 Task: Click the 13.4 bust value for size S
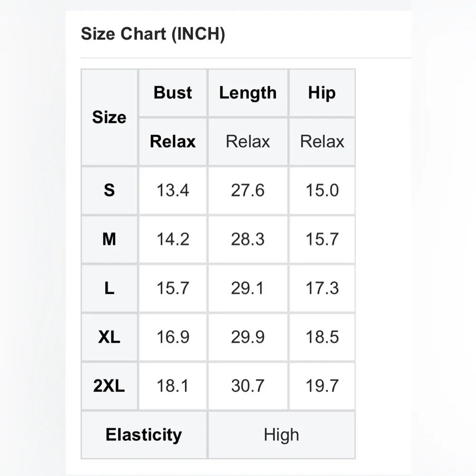pyautogui.click(x=173, y=190)
